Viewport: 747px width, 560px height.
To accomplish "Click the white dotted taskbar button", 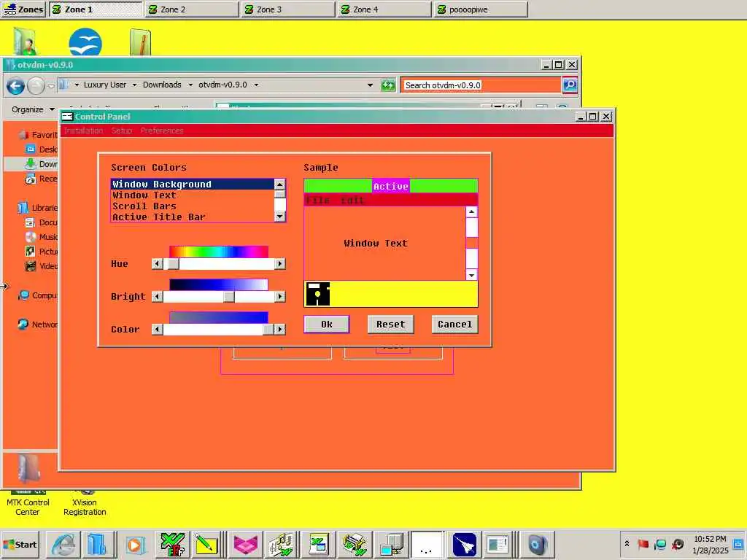I will point(427,544).
